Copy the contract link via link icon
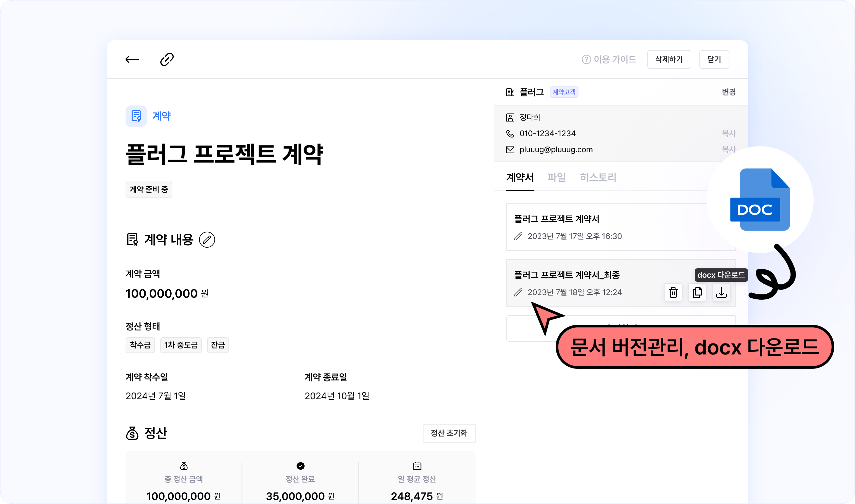The image size is (855, 504). 167,59
